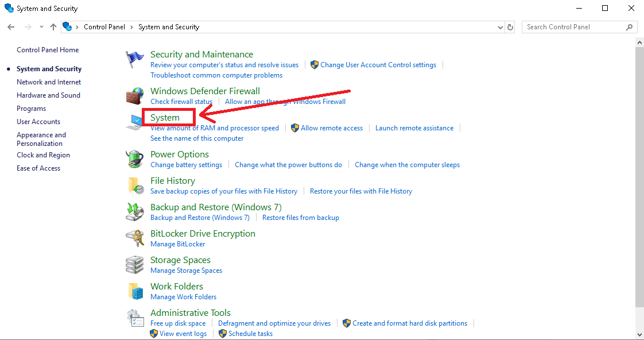Image resolution: width=644 pixels, height=340 pixels.
Task: Click Check firewall status
Action: tap(181, 102)
